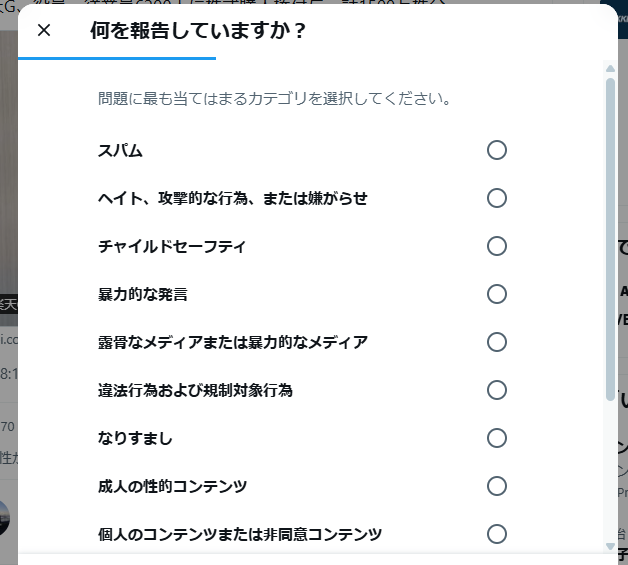
Task: Select the 暴力的な発言 radio button
Action: tap(497, 294)
